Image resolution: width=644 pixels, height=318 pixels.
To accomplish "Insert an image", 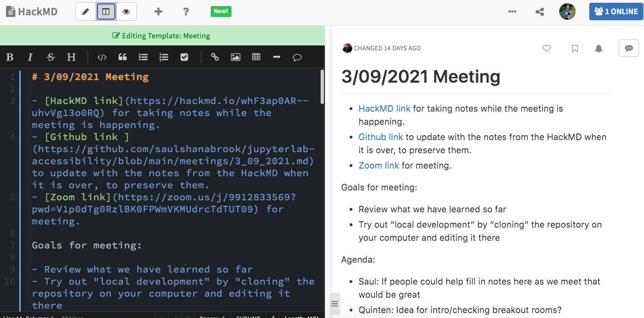I will click(235, 57).
